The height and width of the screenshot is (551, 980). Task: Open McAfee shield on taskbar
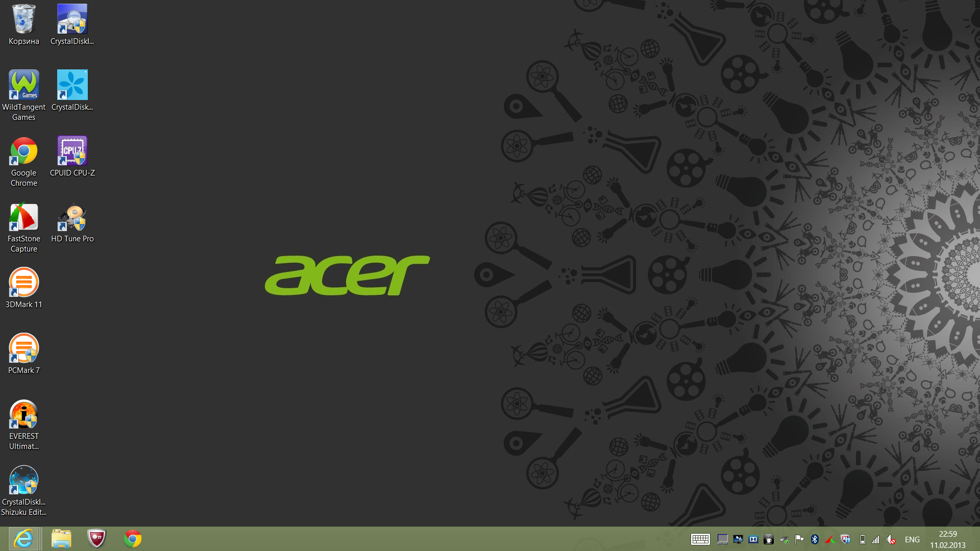click(x=96, y=539)
